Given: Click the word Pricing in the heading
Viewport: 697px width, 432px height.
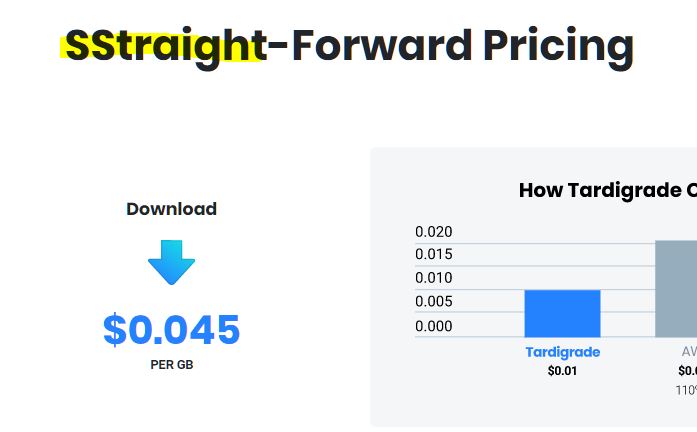Looking at the screenshot, I should (558, 45).
